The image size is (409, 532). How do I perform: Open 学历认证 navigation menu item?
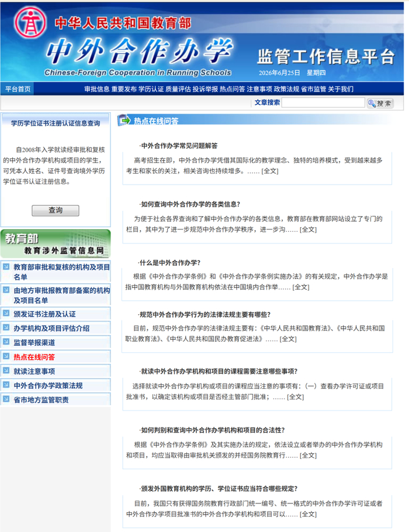pos(151,89)
